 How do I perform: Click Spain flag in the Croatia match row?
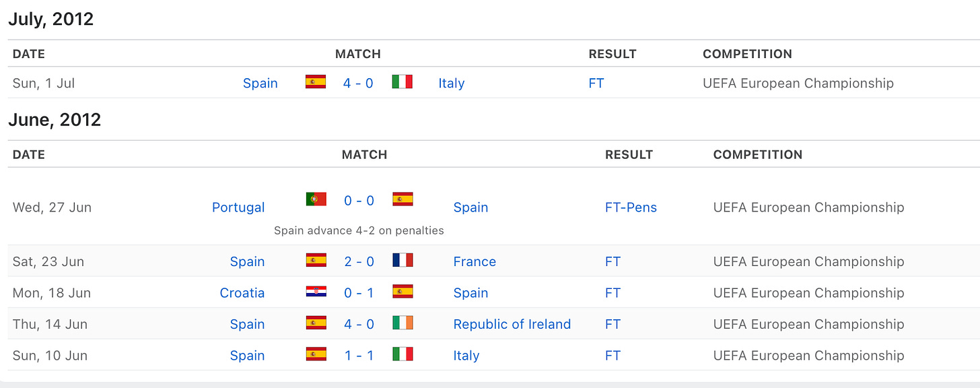(403, 292)
